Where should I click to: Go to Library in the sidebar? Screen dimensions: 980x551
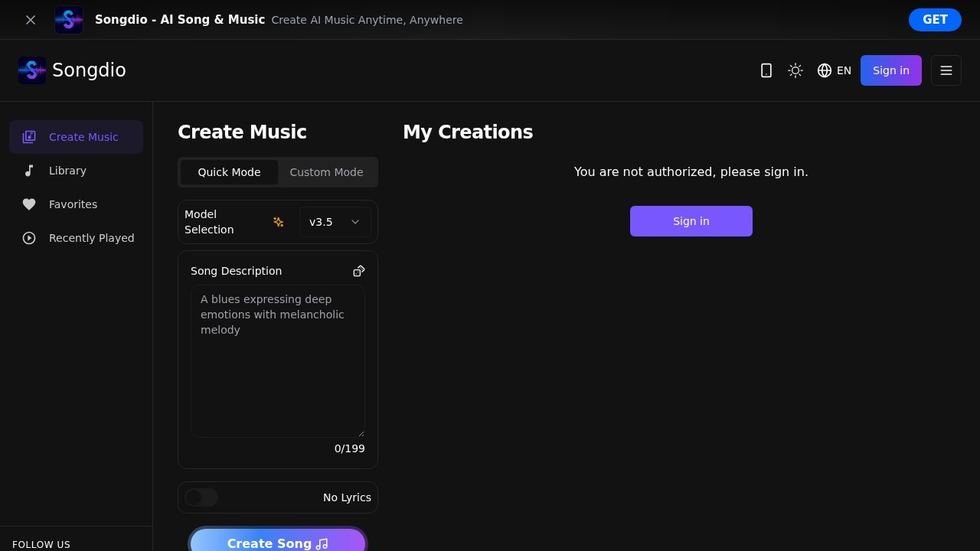67,171
